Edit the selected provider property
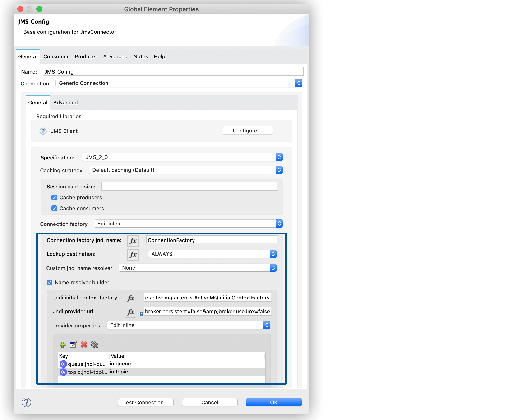Viewport: 508px width, 420px height. coord(73,345)
